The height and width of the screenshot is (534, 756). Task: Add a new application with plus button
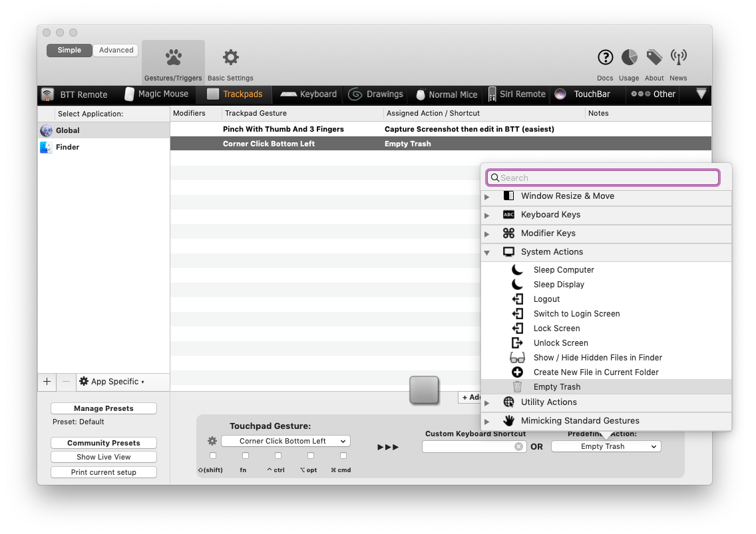pos(47,382)
